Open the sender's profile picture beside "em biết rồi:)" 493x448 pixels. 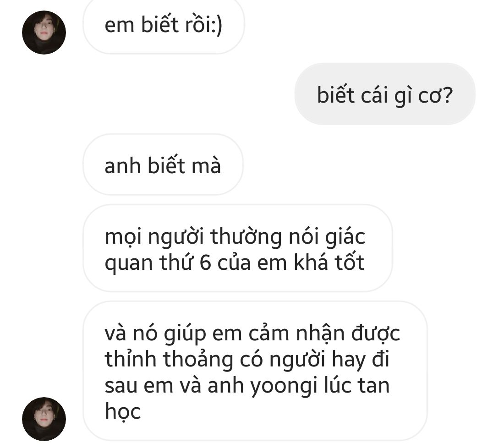click(x=44, y=33)
